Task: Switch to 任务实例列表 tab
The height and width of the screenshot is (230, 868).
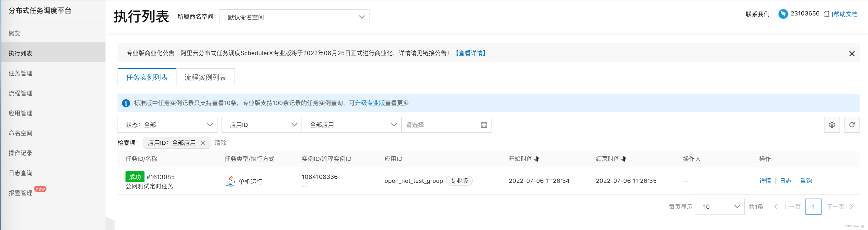Action: click(x=147, y=77)
